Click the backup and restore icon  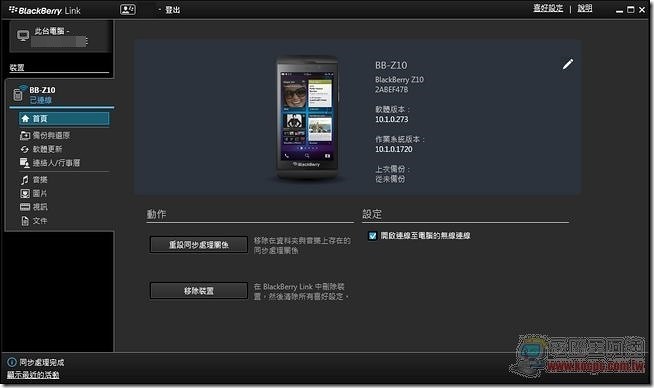(25, 136)
